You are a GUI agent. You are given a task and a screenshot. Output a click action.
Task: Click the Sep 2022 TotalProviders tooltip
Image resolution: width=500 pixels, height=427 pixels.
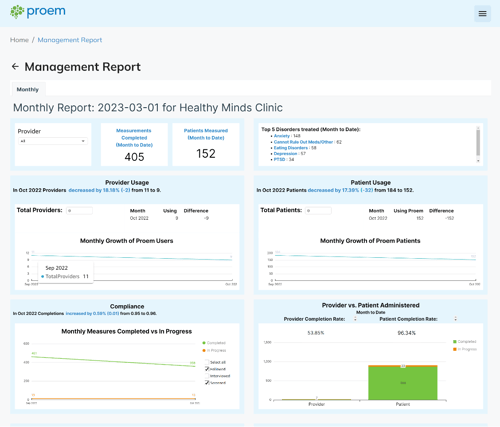(x=66, y=272)
